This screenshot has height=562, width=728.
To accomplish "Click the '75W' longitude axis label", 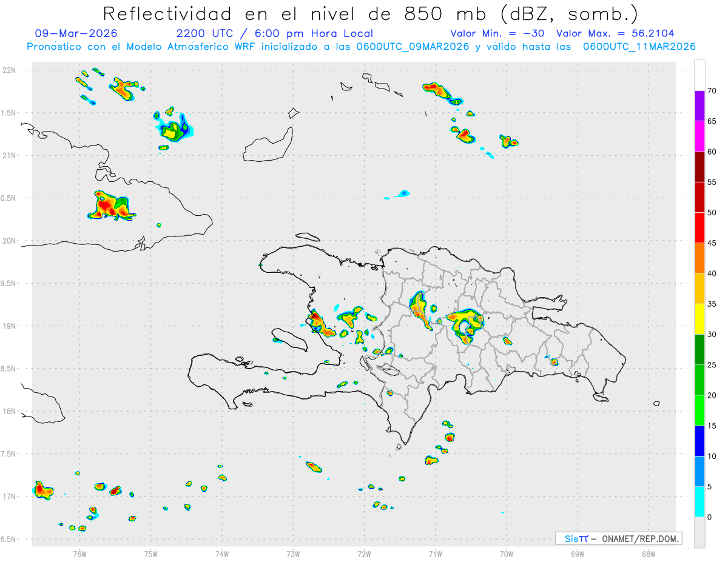I will coord(151,554).
